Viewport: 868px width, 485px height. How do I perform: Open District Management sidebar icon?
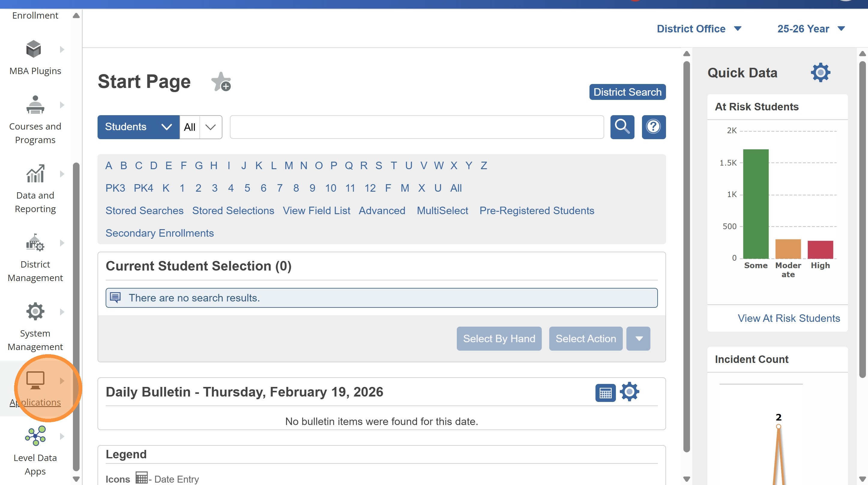coord(35,243)
